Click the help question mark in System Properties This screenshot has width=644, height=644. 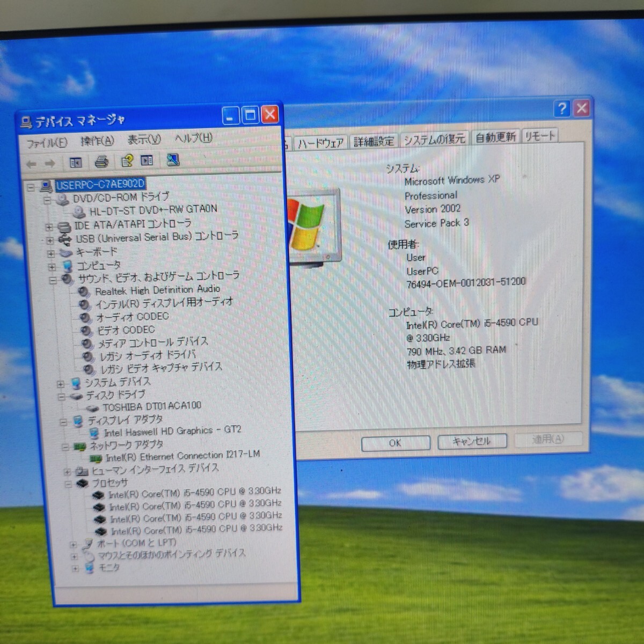pos(561,108)
